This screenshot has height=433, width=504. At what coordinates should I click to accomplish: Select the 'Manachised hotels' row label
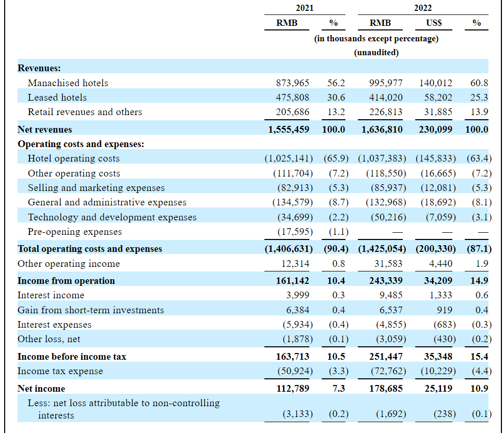[x=68, y=83]
